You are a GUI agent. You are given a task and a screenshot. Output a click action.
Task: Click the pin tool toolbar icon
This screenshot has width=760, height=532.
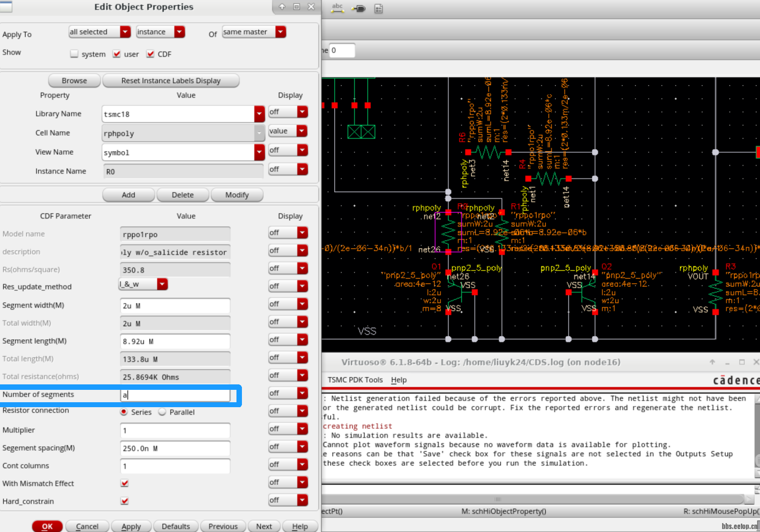(358, 8)
